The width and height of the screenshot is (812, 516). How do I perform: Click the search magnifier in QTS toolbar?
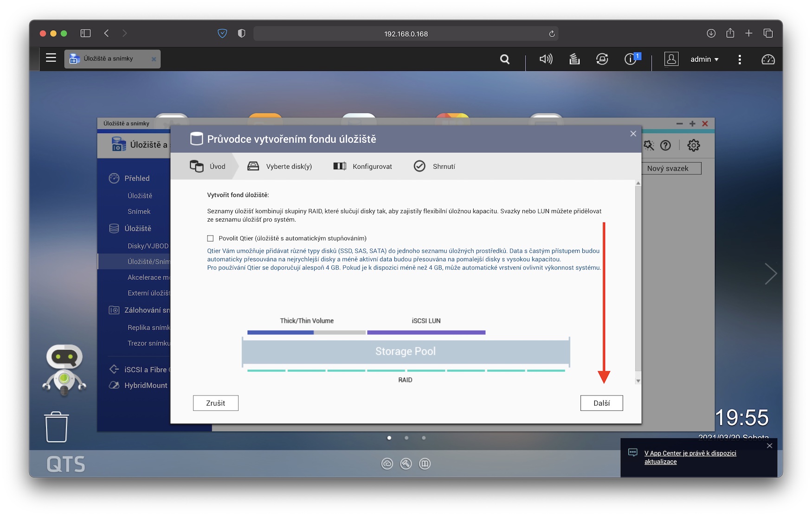click(505, 59)
